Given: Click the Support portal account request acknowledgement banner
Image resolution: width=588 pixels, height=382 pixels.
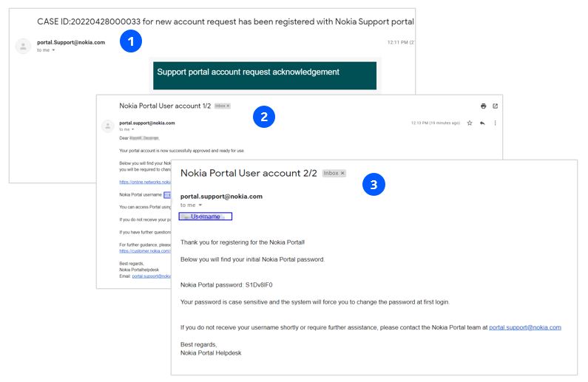Looking at the screenshot, I should 263,74.
